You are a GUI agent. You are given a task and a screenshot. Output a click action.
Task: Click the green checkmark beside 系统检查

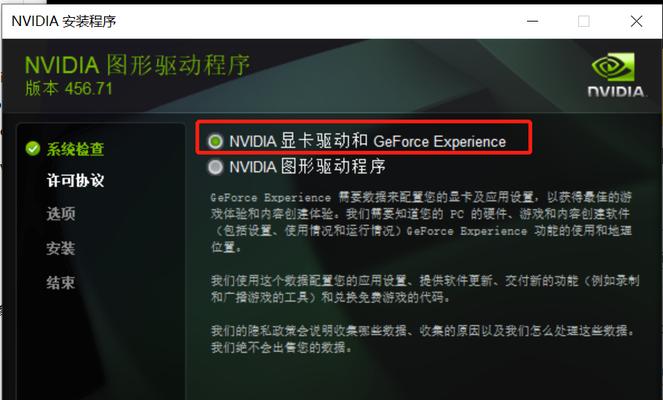click(x=33, y=148)
